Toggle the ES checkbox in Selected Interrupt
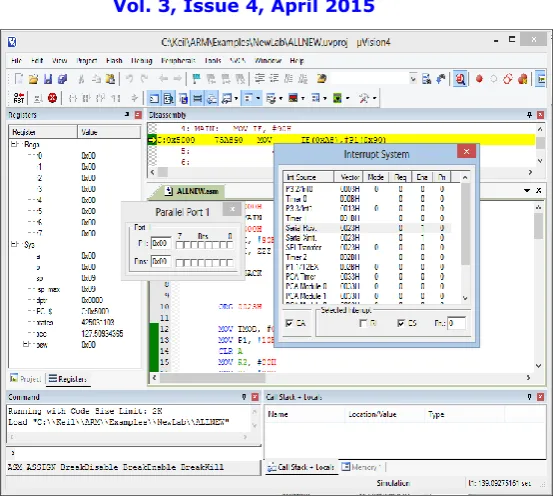Viewport: 553px width, 496px height. pyautogui.click(x=401, y=323)
